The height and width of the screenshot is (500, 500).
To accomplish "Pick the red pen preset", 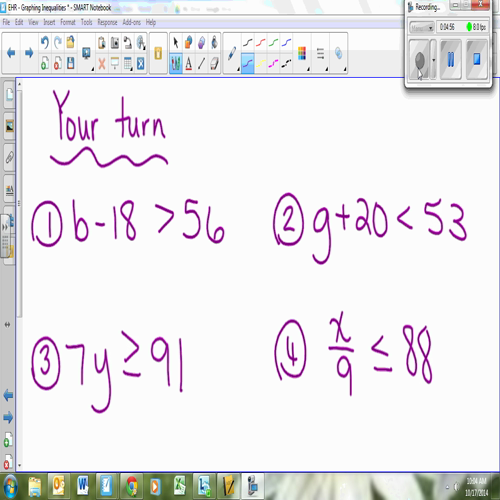I will [x=260, y=42].
